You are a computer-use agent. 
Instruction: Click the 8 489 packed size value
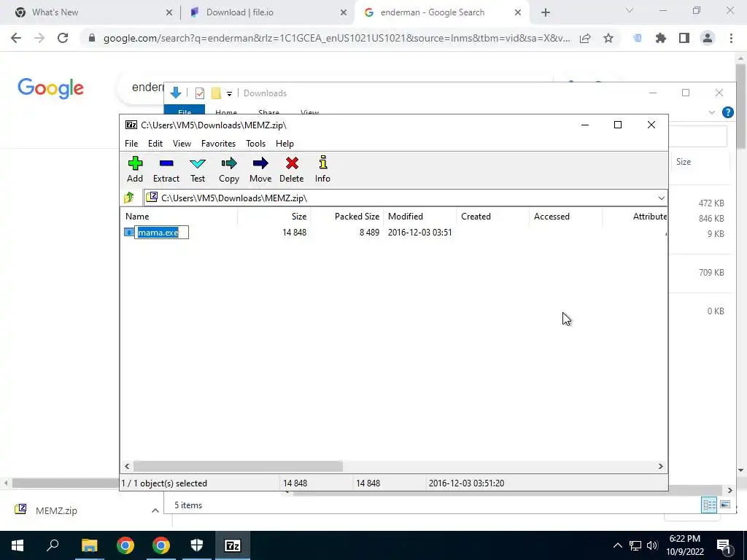tap(369, 233)
